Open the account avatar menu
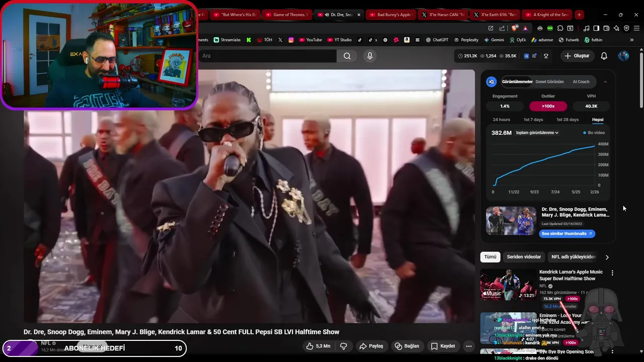 (x=623, y=56)
